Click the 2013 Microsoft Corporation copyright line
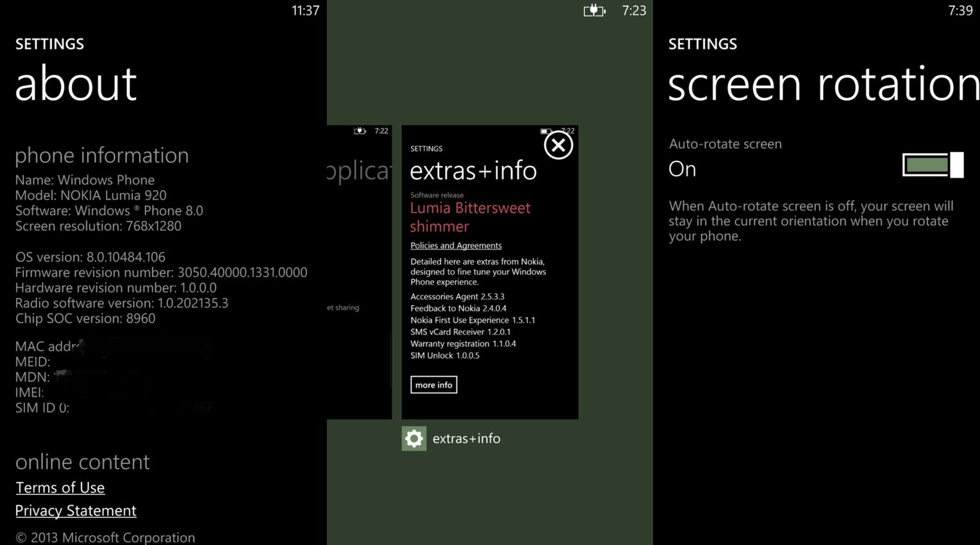Screen dimensions: 980x545 (105, 537)
